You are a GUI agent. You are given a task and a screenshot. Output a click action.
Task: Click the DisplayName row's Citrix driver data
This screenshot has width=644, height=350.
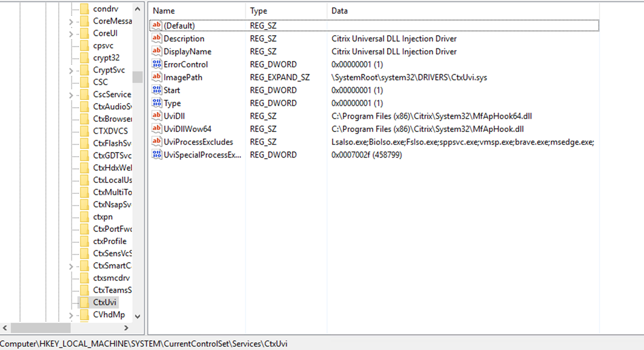coord(394,51)
